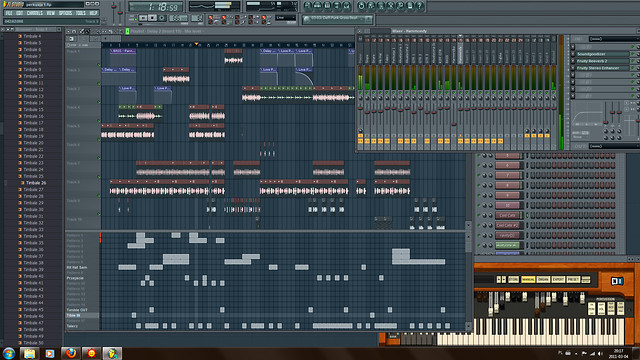
Task: Open the hint bar Daft Punk preset selector
Action: [x=338, y=19]
